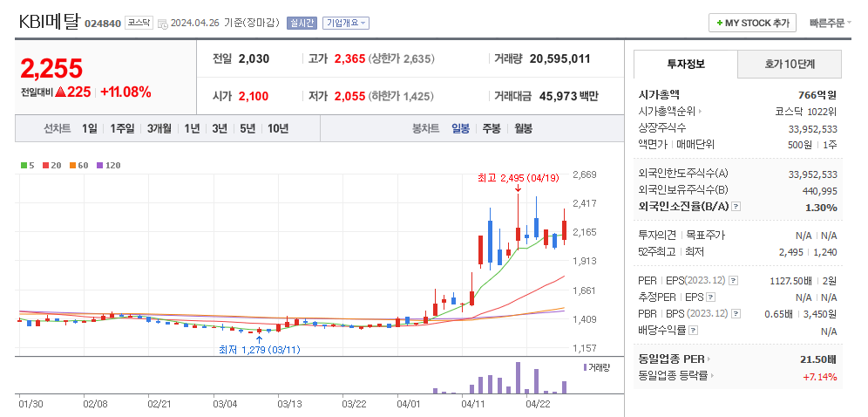Click the 동일업종 등락률 value +7.14%
868x417 pixels.
coord(820,377)
